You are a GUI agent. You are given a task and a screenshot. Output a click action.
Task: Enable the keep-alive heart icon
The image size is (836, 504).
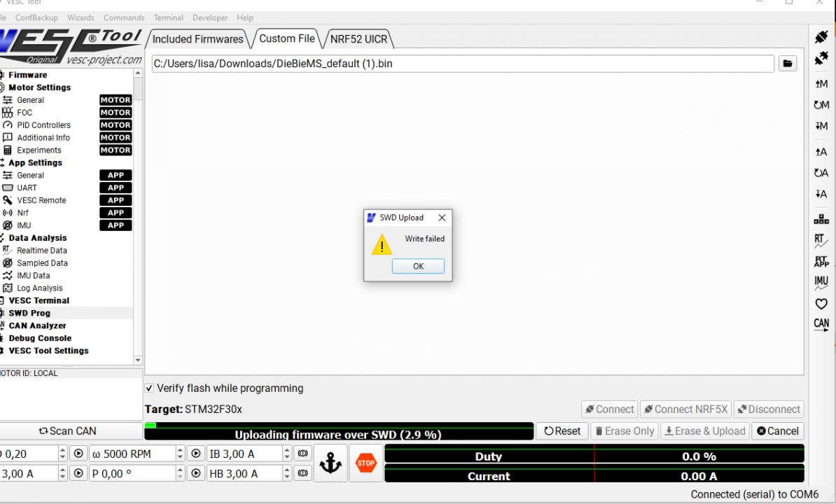click(x=821, y=303)
